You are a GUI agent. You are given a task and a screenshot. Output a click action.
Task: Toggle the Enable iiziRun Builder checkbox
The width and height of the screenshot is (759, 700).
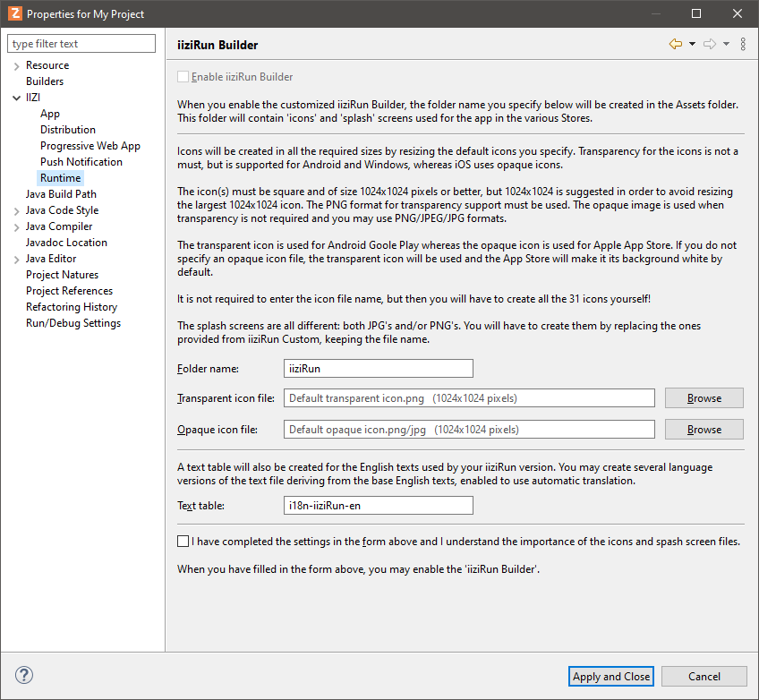click(183, 76)
